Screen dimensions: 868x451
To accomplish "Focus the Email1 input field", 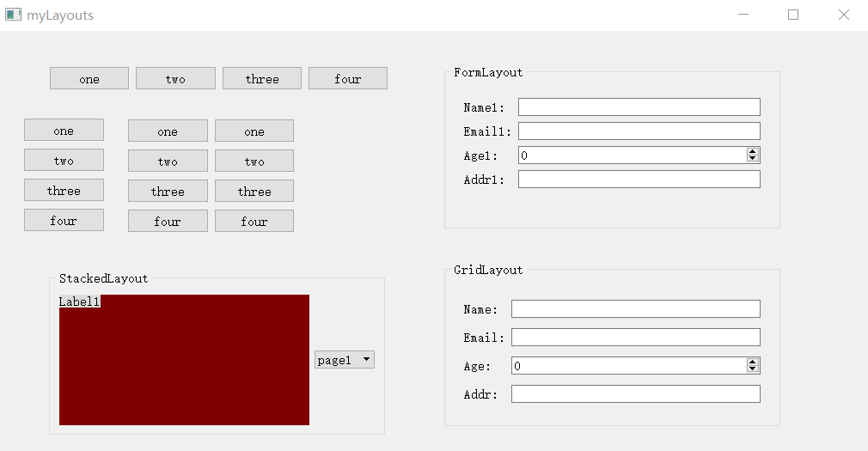I will pyautogui.click(x=639, y=131).
